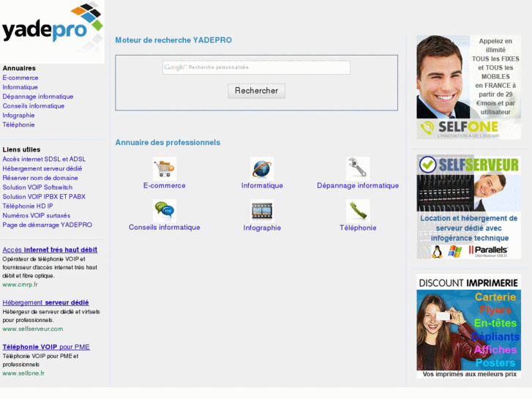
Task: Visit the www.cmrp.fr ad URL
Action: [20, 285]
